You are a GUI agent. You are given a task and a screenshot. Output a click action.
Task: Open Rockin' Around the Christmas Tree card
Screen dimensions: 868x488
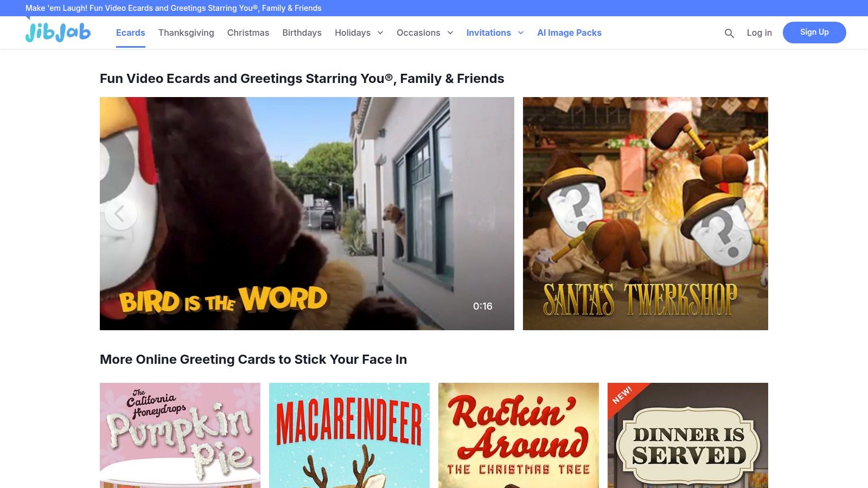(x=519, y=435)
